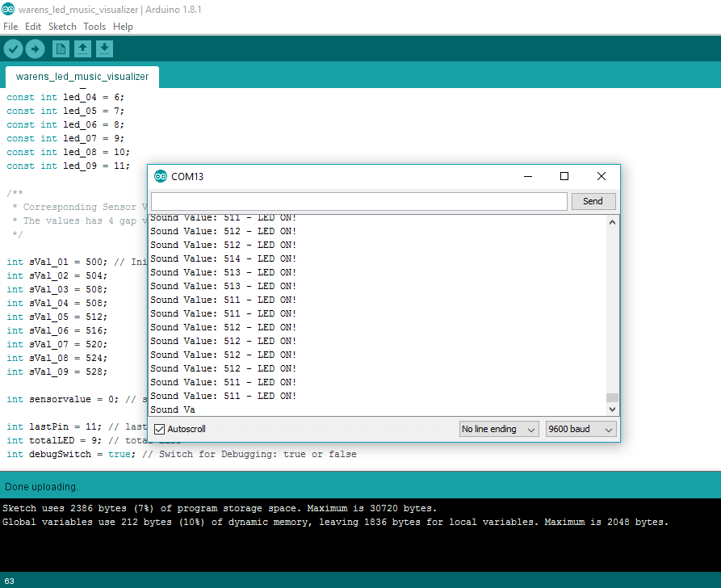Viewport: 721px width, 588px height.
Task: Click the code line 'int sVal_02 = 504;'
Action: coord(57,275)
